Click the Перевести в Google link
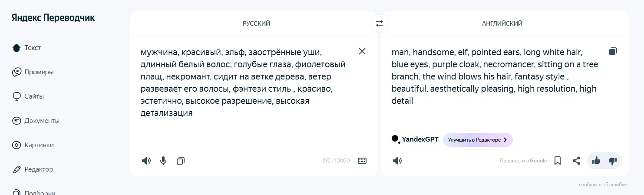644x195 pixels. [x=523, y=161]
